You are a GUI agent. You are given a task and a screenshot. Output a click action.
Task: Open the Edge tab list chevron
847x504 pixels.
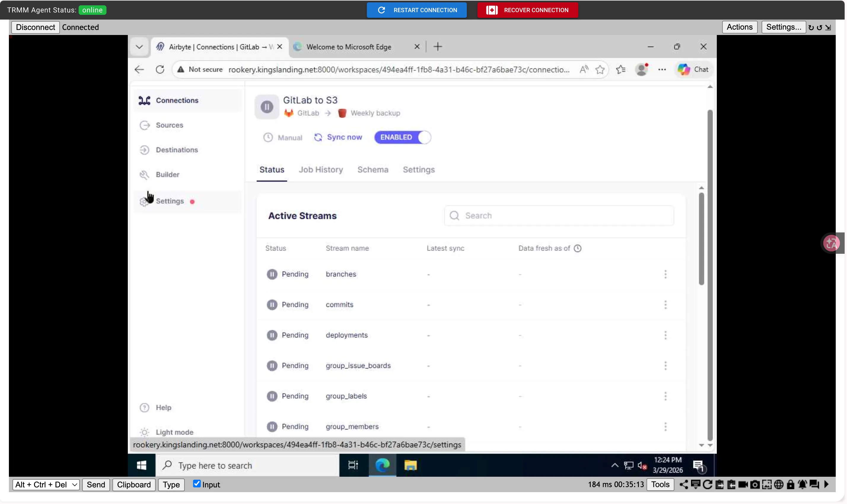point(139,47)
